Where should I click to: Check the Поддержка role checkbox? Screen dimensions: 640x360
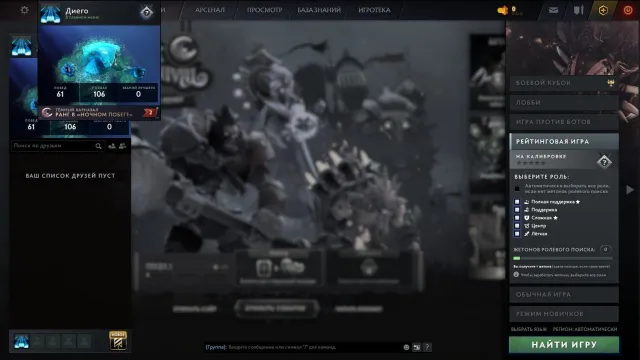point(517,210)
